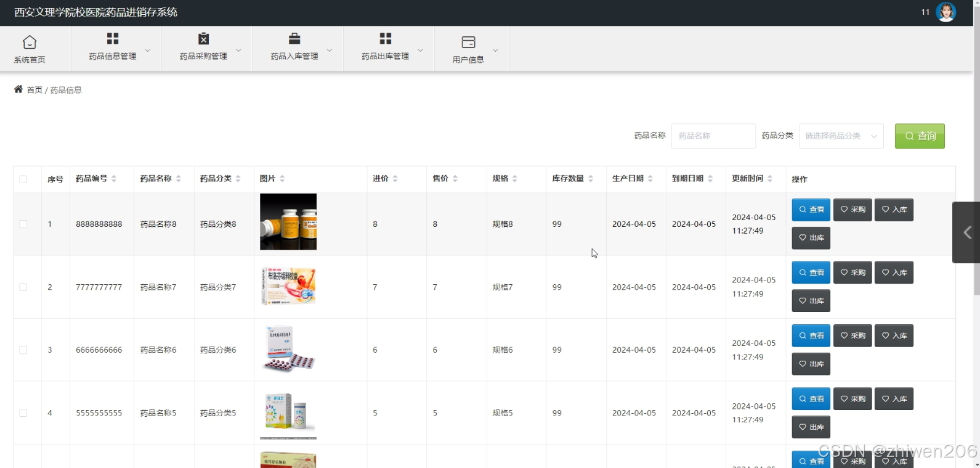Click the 首页 breadcrumb link
The image size is (980, 468).
[x=34, y=90]
